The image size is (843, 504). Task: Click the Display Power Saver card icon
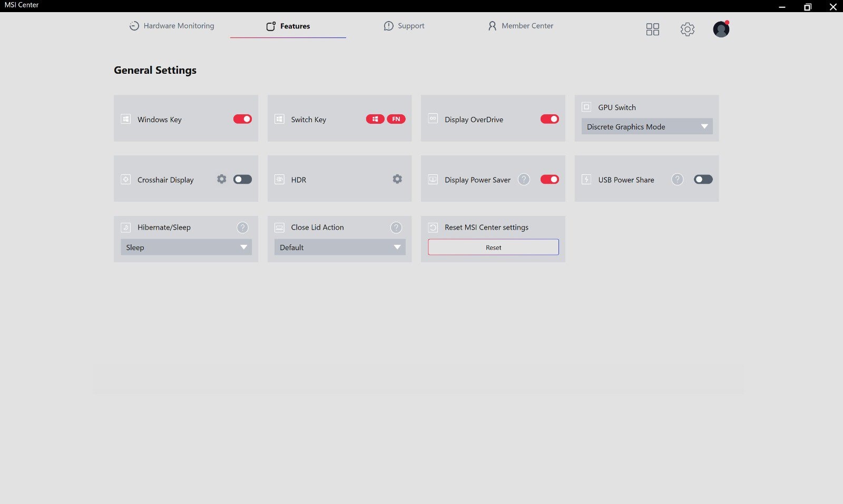click(x=433, y=179)
